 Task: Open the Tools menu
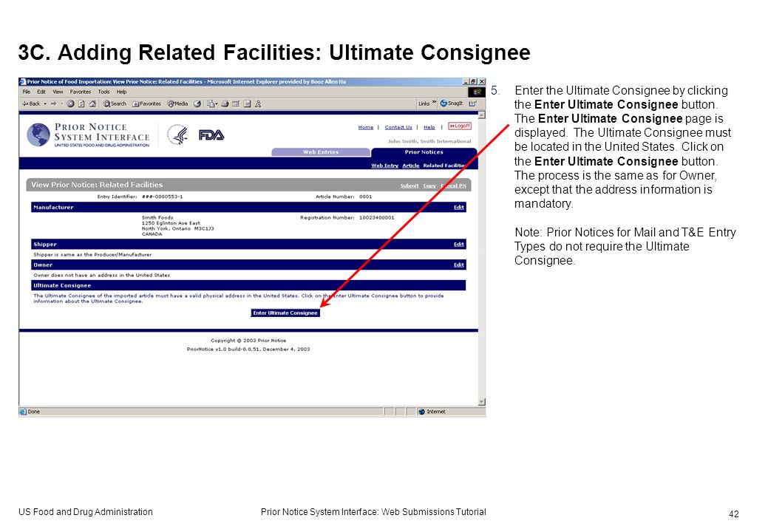pyautogui.click(x=103, y=92)
